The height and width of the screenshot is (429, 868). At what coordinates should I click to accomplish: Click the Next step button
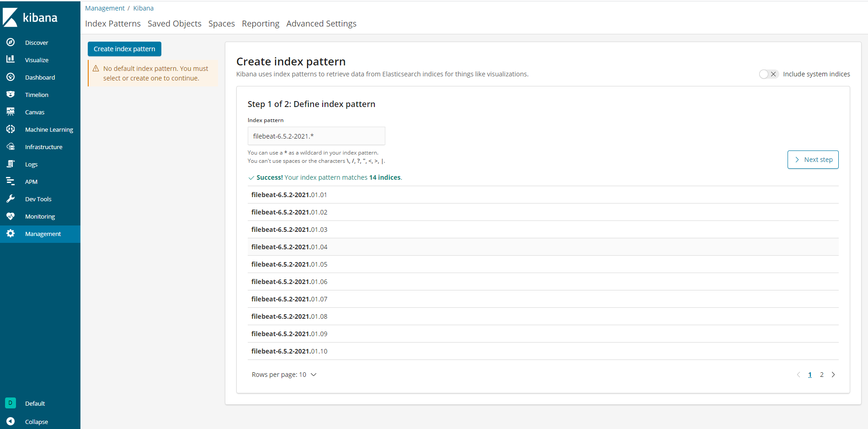point(813,160)
